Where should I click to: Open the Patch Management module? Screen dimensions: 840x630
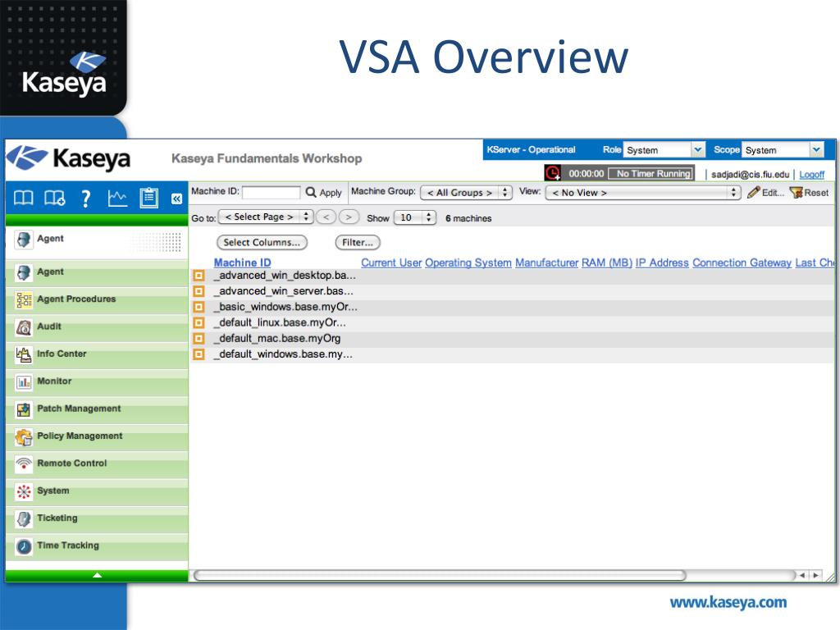coord(97,409)
